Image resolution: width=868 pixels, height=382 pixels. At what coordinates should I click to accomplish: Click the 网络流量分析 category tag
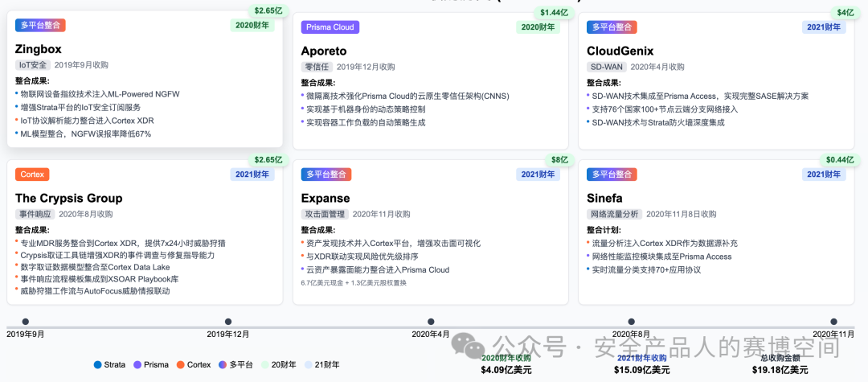click(615, 214)
